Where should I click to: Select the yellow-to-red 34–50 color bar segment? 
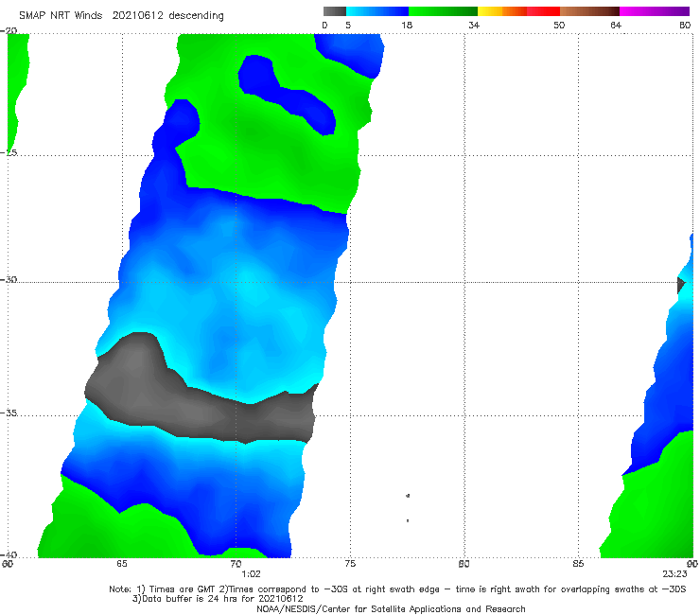pyautogui.click(x=518, y=11)
